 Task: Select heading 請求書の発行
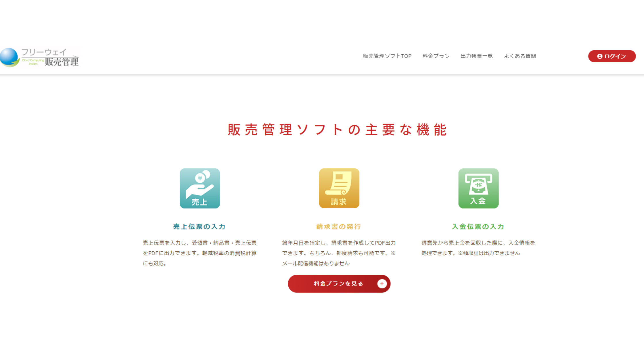click(339, 227)
